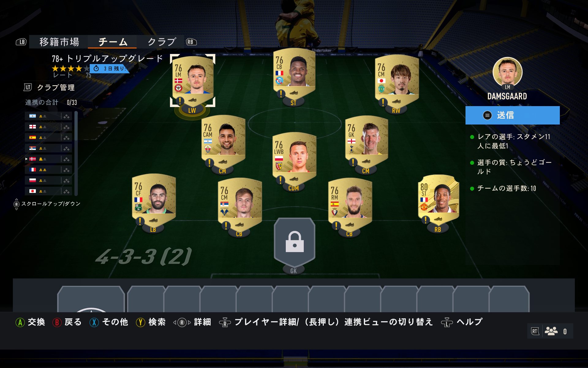The image size is (588, 368).
Task: Select the locked GK slot padlock icon
Action: [295, 242]
